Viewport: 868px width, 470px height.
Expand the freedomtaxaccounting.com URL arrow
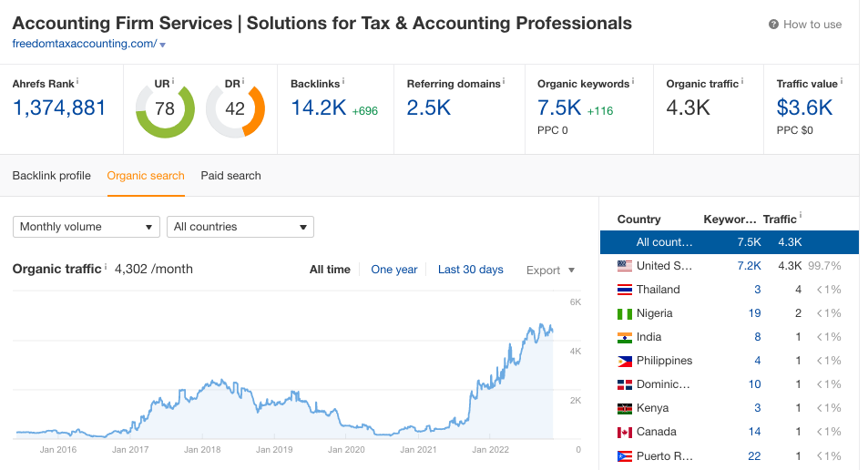point(163,45)
